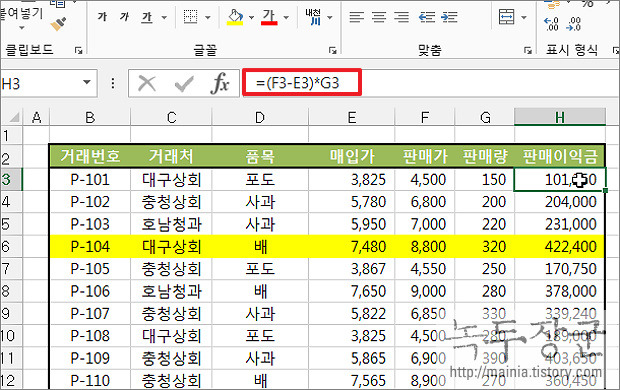The height and width of the screenshot is (390, 620).
Task: Align text left
Action: coord(357,17)
